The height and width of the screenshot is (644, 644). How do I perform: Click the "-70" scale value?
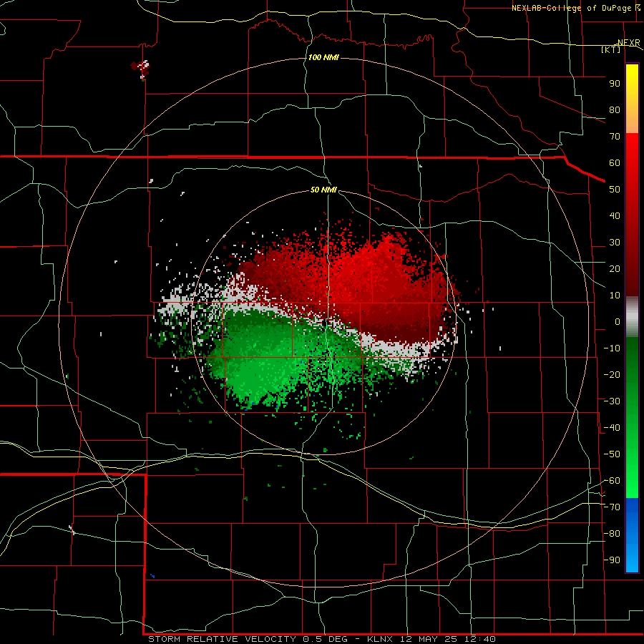(612, 507)
